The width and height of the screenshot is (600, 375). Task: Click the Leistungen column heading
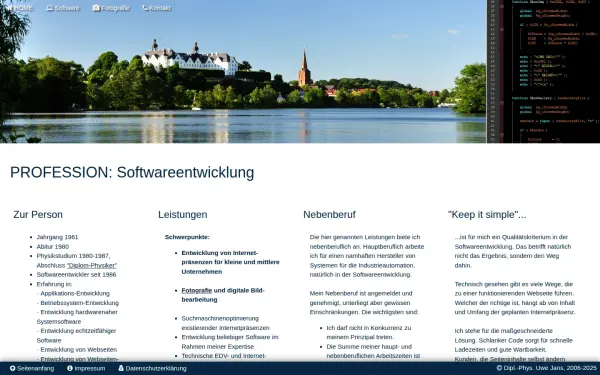coord(183,215)
